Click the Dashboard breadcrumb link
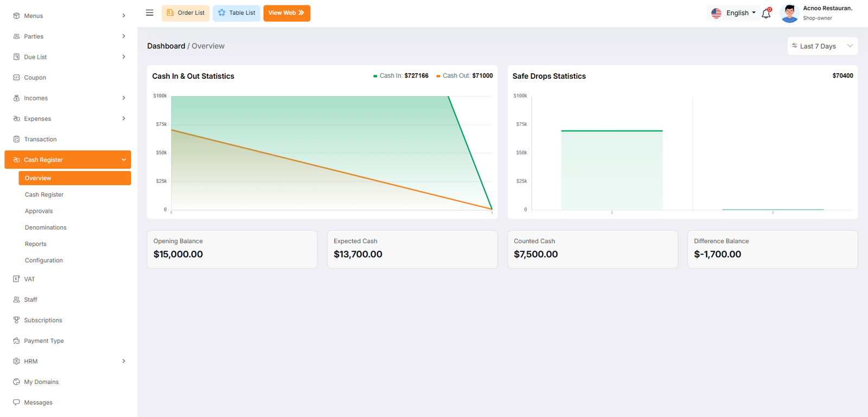This screenshot has height=417, width=868. [166, 46]
